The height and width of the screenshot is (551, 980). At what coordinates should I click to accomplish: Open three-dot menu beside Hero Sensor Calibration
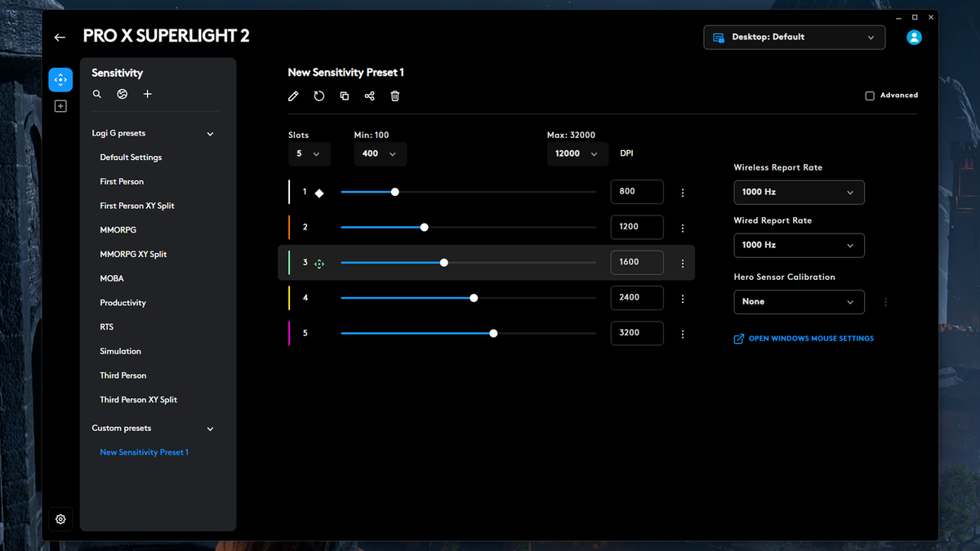pyautogui.click(x=886, y=302)
